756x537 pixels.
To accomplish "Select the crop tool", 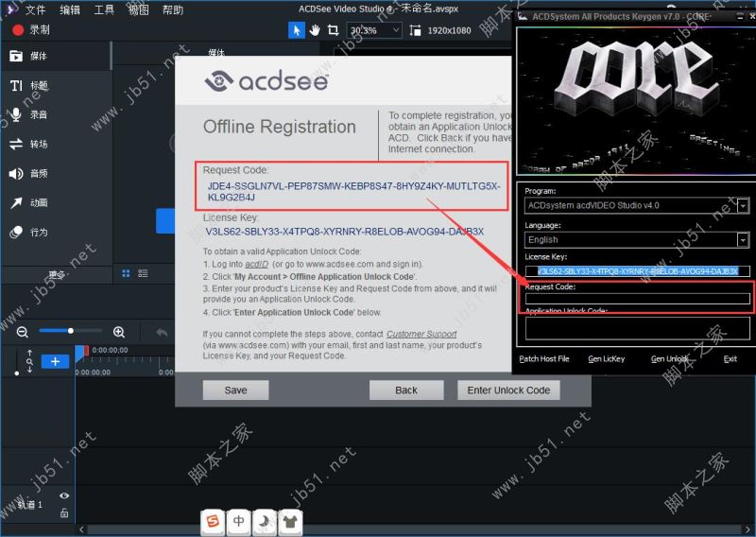I will point(333,30).
